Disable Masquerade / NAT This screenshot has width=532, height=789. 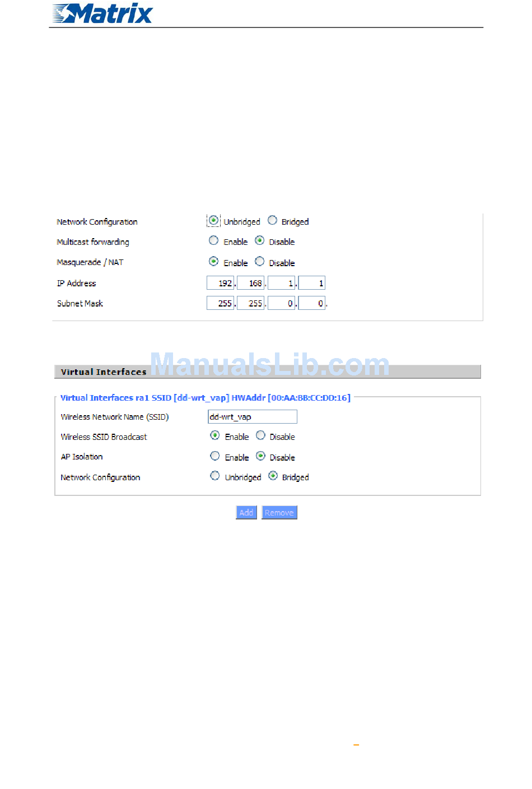point(259,261)
